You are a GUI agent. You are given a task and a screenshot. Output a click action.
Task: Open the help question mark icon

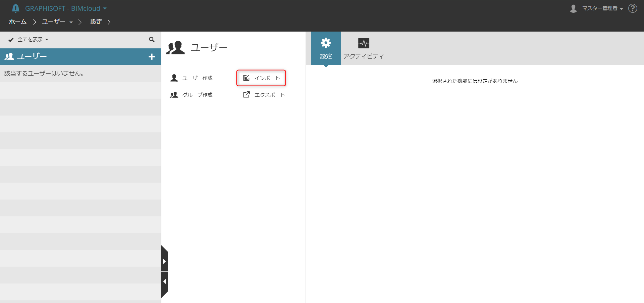coord(633,8)
